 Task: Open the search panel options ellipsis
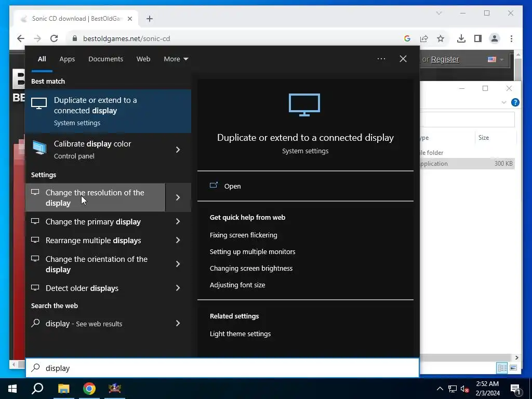coord(381,59)
